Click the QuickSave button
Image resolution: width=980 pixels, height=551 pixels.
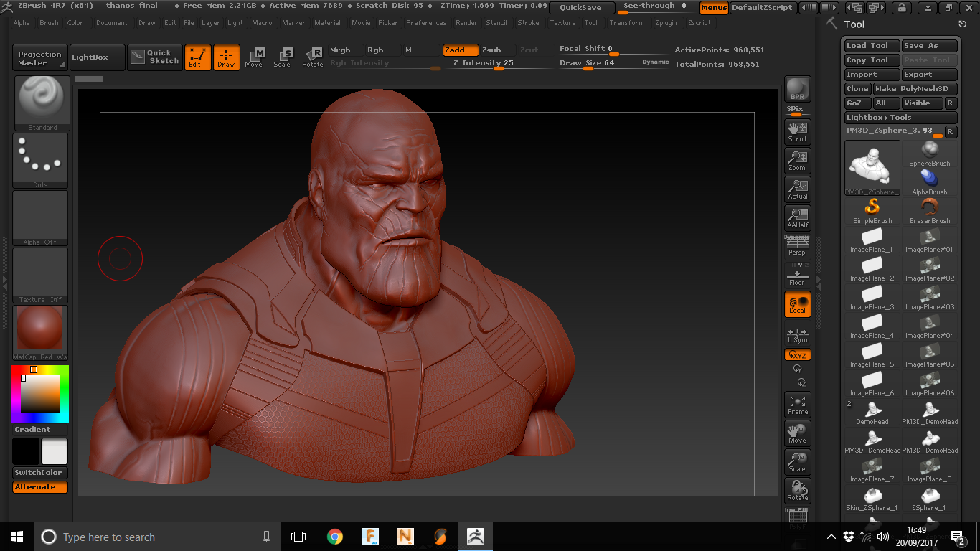(582, 8)
